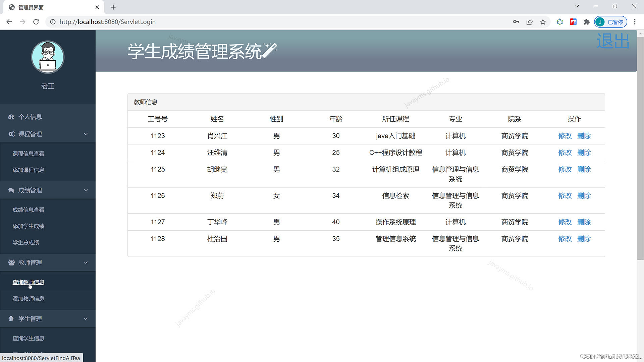Click the 学生管理 sidebar icon
This screenshot has height=362, width=644.
tap(11, 318)
